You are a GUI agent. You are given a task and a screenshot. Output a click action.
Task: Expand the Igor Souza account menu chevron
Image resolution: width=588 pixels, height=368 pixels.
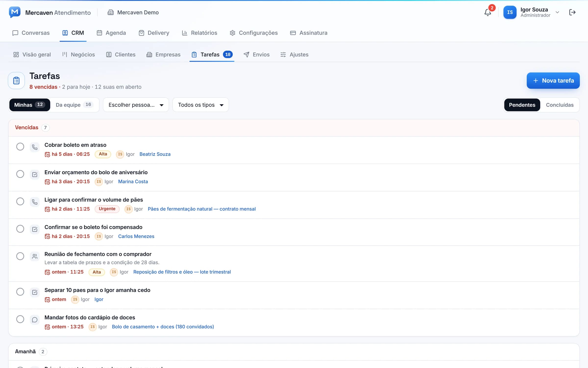pyautogui.click(x=557, y=12)
